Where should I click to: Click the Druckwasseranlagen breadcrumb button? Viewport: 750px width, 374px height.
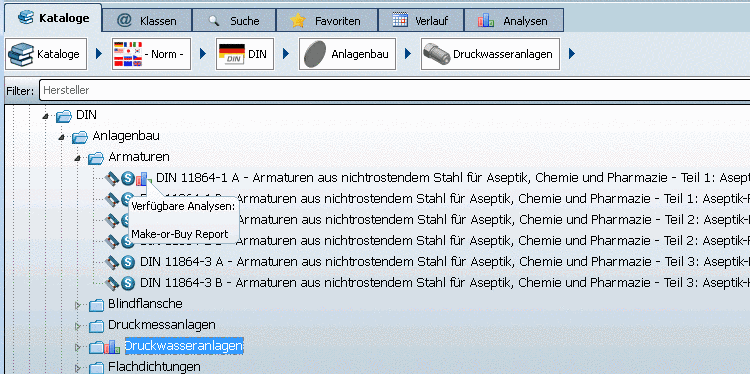490,54
